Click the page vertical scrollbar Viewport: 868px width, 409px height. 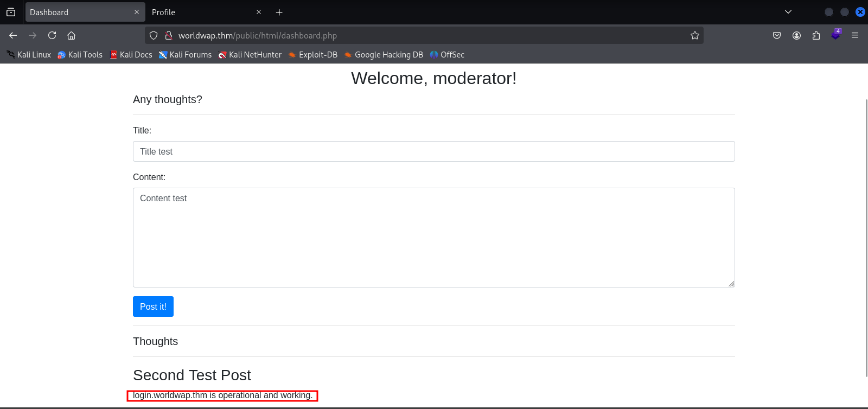(866, 238)
